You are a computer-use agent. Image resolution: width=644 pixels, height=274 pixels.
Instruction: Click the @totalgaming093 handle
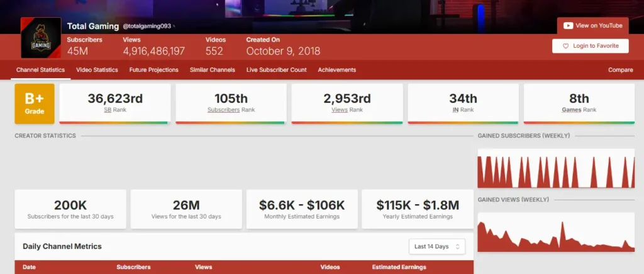147,26
